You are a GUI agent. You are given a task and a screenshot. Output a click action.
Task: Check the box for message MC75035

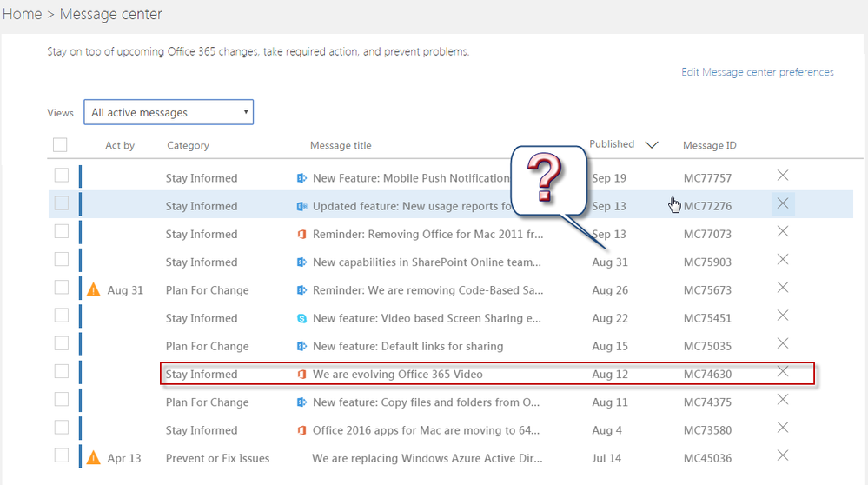tap(62, 343)
